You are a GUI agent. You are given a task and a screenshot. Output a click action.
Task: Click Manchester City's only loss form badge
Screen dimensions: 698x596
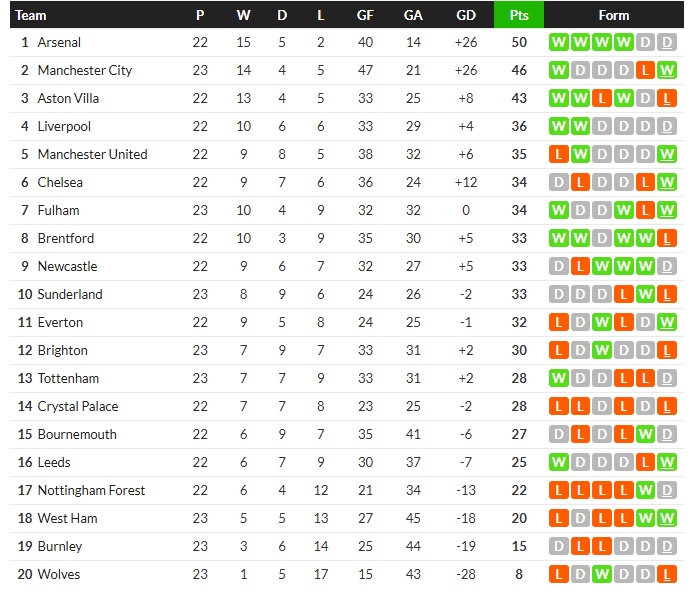[646, 71]
